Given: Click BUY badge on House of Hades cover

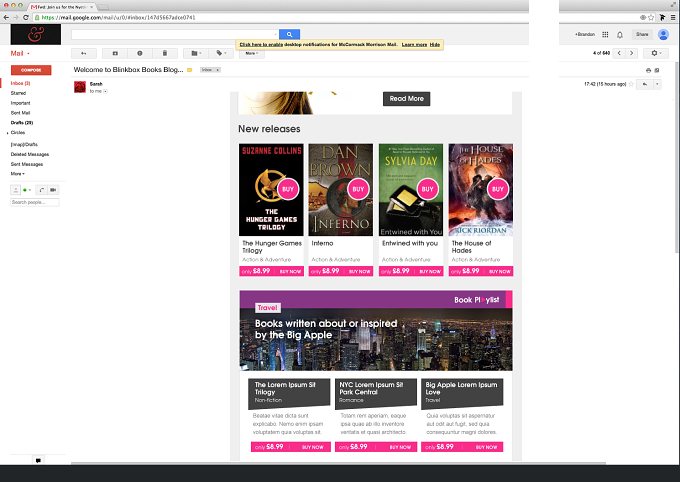Looking at the screenshot, I should click(498, 189).
